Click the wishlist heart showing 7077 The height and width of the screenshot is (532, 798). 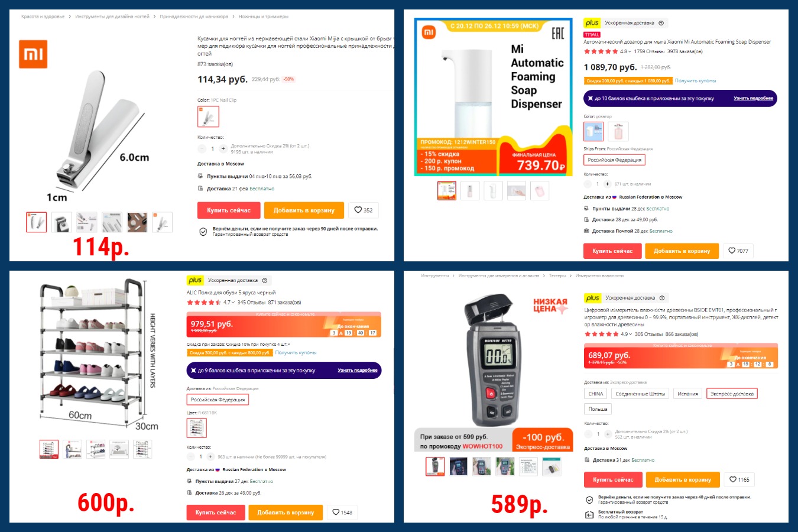[x=738, y=251]
